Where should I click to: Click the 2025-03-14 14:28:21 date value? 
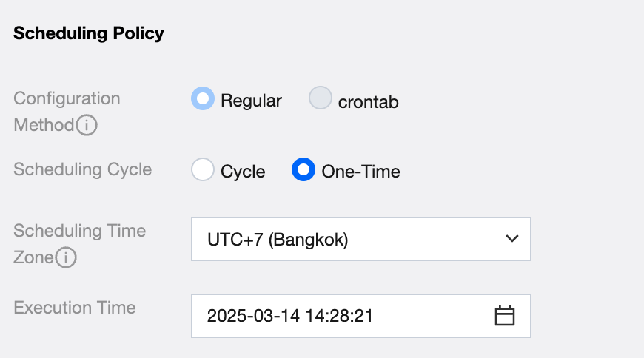coord(290,317)
